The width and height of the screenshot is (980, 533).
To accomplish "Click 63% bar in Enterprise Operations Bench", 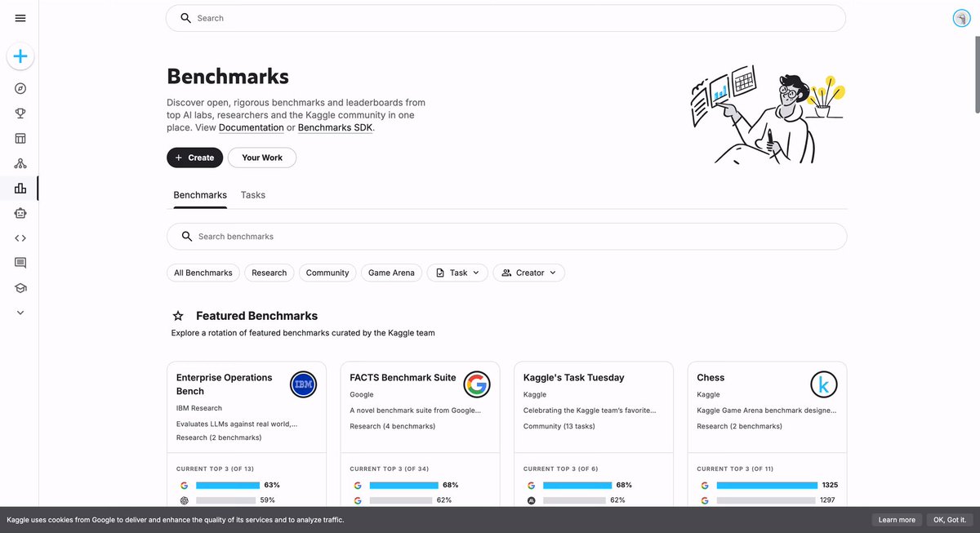I will click(228, 485).
